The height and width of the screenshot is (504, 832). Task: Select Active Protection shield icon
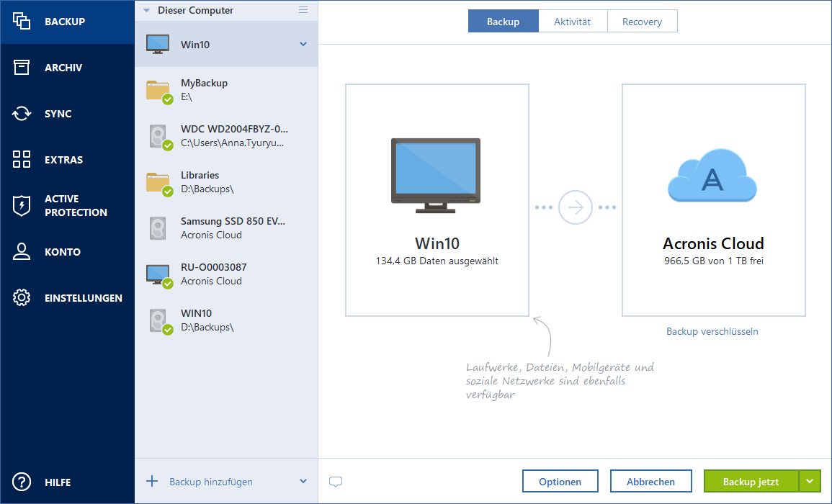tap(22, 206)
